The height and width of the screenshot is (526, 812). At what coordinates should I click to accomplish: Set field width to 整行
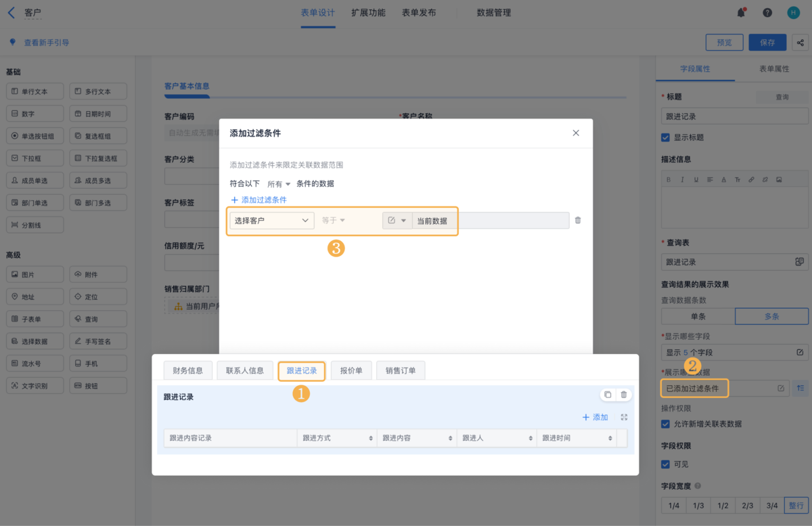796,506
